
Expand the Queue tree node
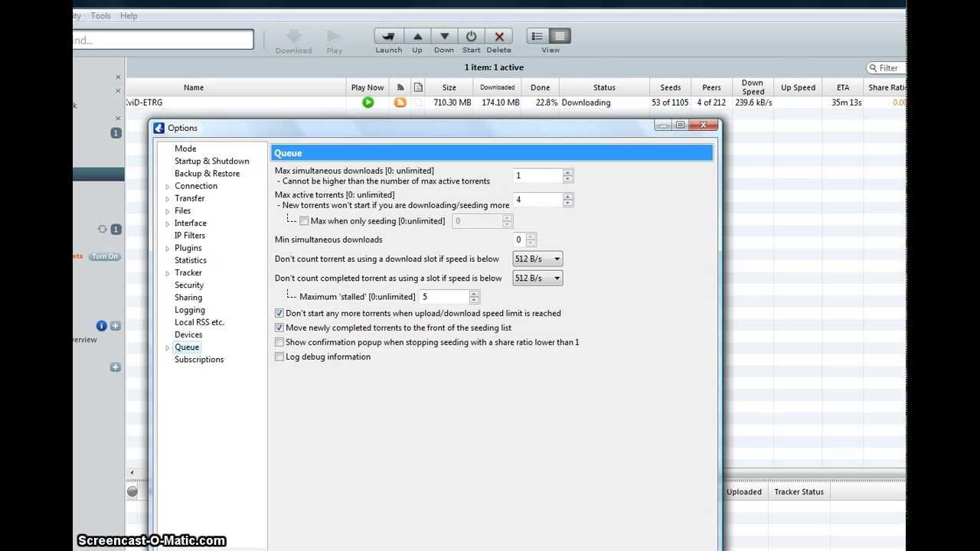pos(168,347)
